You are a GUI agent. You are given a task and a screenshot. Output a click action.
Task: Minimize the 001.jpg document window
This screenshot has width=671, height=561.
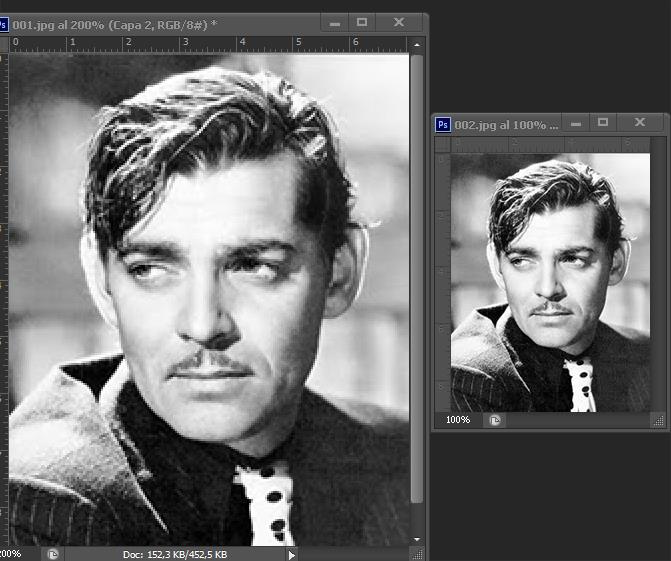pyautogui.click(x=335, y=23)
